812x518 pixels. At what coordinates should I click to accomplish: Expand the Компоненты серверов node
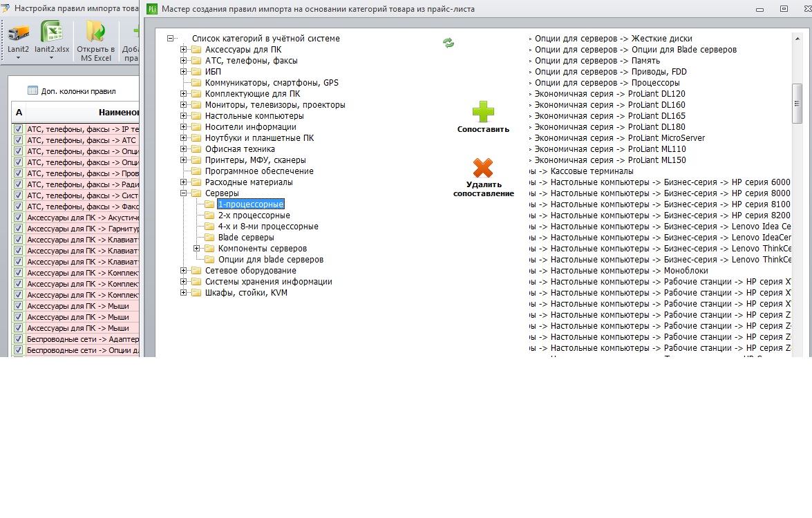[196, 249]
